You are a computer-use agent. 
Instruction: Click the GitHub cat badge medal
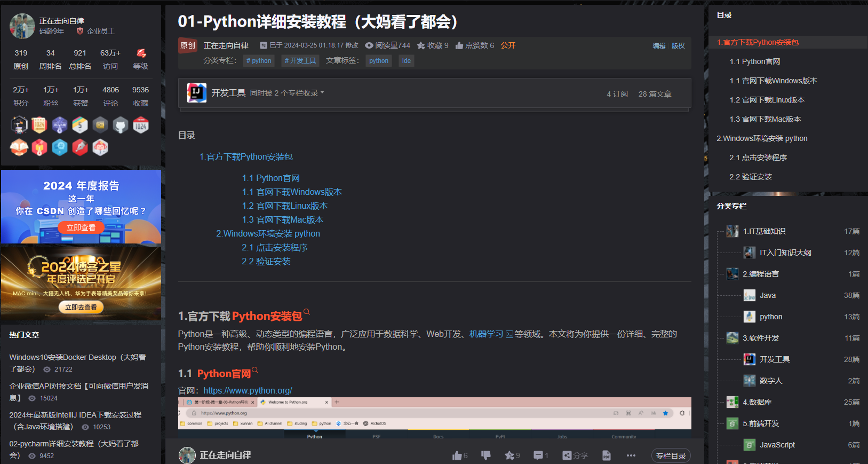[121, 125]
